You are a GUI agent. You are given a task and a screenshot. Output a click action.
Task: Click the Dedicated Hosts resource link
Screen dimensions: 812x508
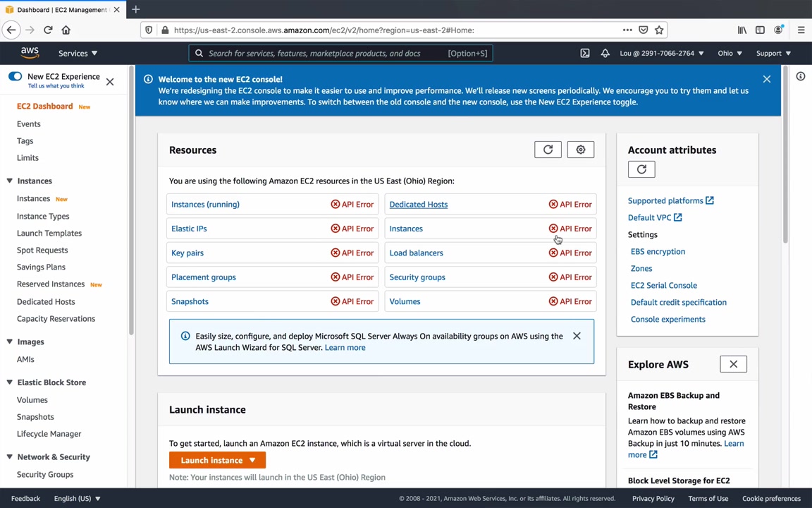coord(418,204)
